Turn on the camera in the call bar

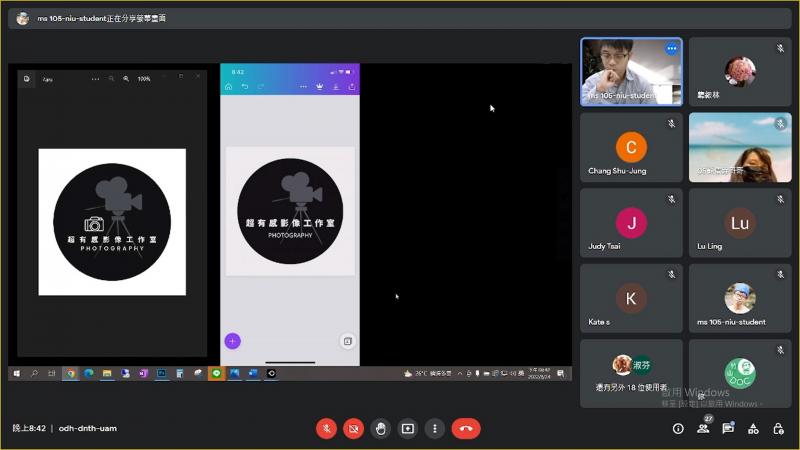click(353, 428)
